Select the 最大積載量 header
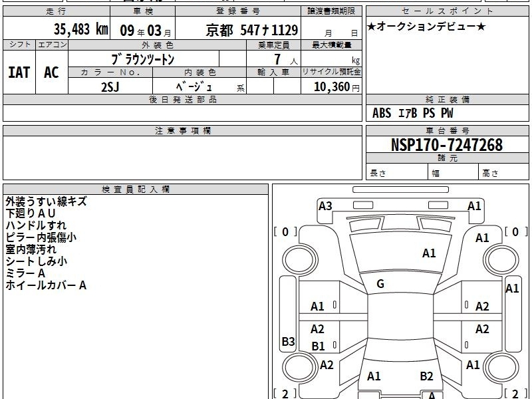The image size is (532, 399). tap(331, 45)
